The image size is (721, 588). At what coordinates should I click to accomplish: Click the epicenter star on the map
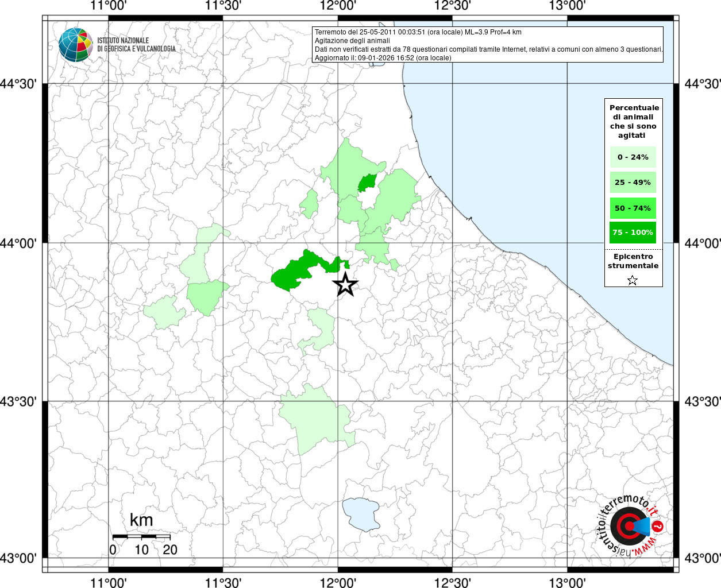click(x=345, y=284)
